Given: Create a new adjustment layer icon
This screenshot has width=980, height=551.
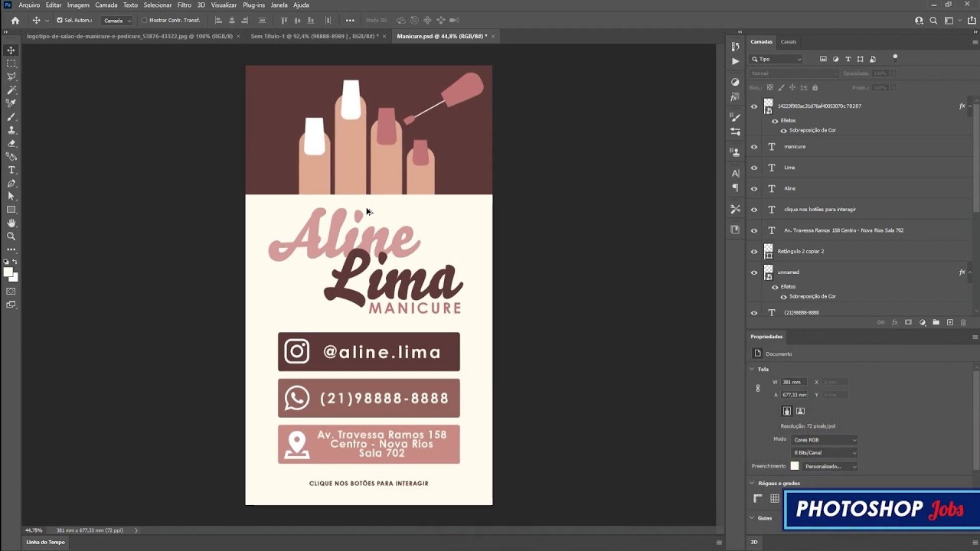Looking at the screenshot, I should click(922, 323).
